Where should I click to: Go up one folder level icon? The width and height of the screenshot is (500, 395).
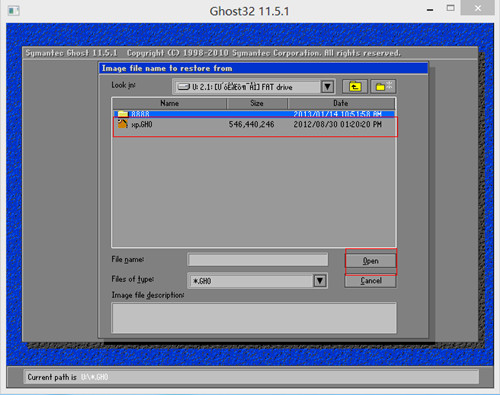(355, 87)
